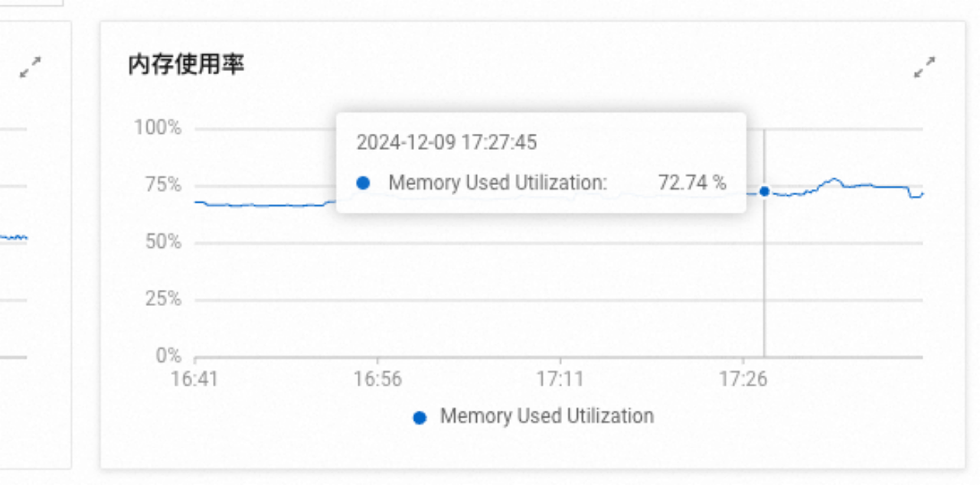Select the highlighted data point on the line
This screenshot has height=485, width=980.
pyautogui.click(x=764, y=191)
